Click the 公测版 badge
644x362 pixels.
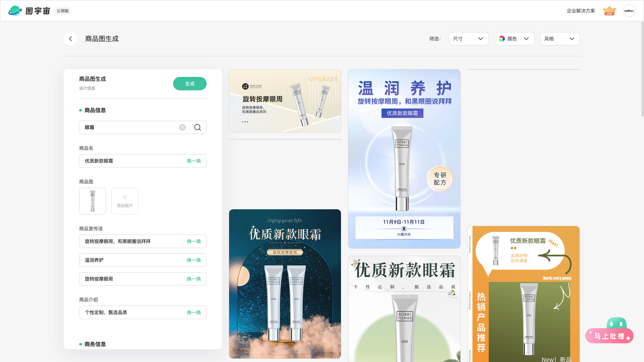[x=63, y=11]
